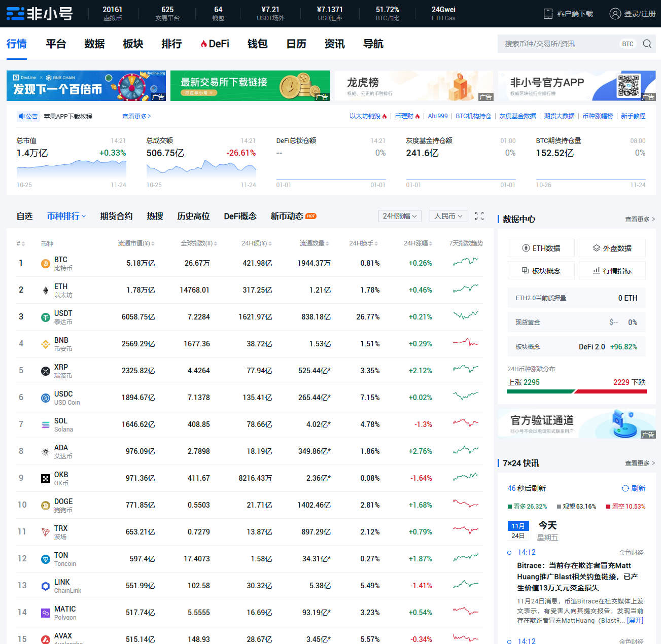Open the 最新交易所下载链接 ad banner
The width and height of the screenshot is (661, 644).
pyautogui.click(x=250, y=86)
